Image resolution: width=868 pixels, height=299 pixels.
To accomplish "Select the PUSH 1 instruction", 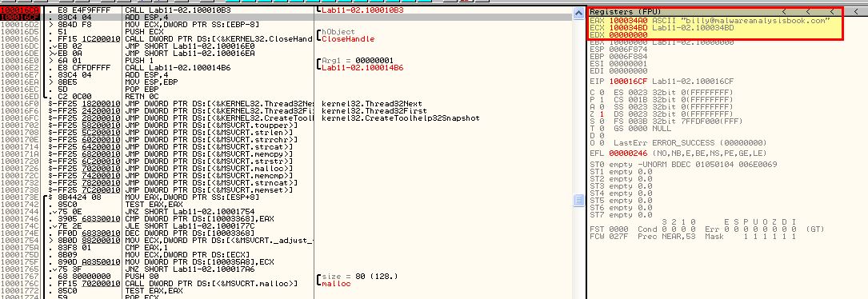I will [139, 61].
